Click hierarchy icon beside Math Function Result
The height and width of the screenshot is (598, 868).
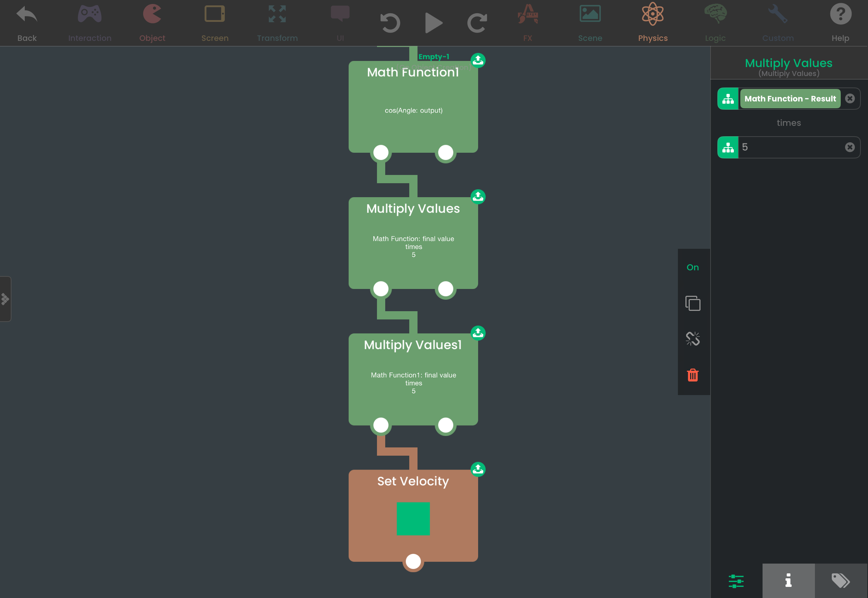point(728,99)
